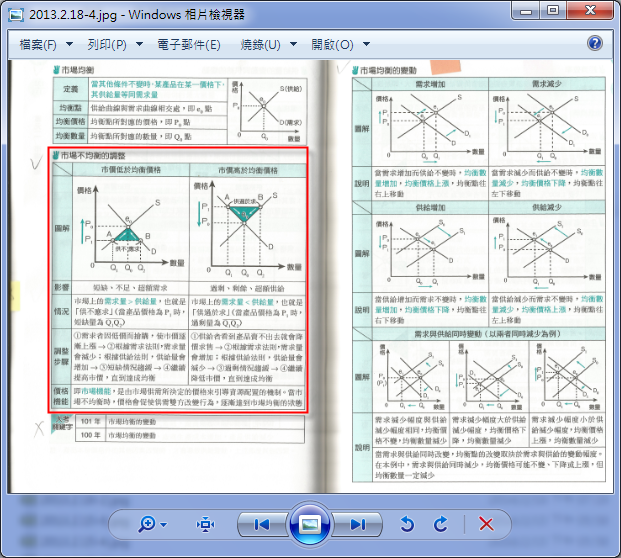Click the 市價高於均衡價格 column header
Viewport: 621px width, 558px height.
tap(248, 170)
